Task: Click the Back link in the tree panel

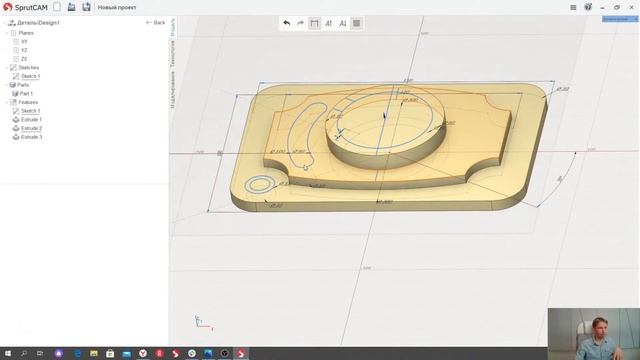Action: click(156, 22)
